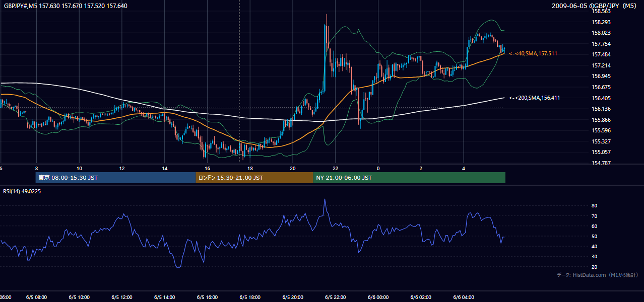Click price level 157.754 on the axis
The height and width of the screenshot is (302, 644).
tap(601, 44)
